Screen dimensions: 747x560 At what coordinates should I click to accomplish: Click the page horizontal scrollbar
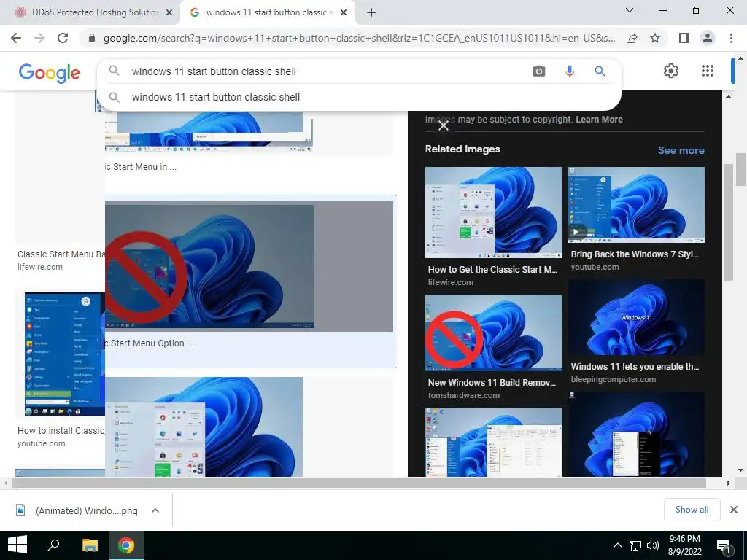[359, 483]
